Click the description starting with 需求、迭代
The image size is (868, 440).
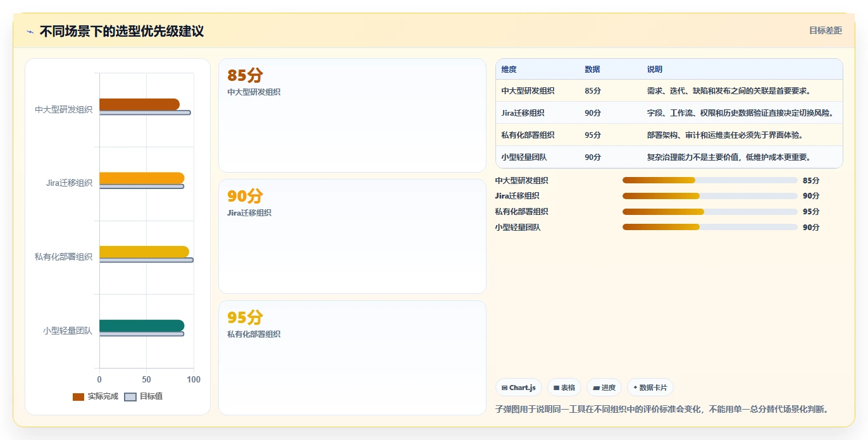(729, 91)
